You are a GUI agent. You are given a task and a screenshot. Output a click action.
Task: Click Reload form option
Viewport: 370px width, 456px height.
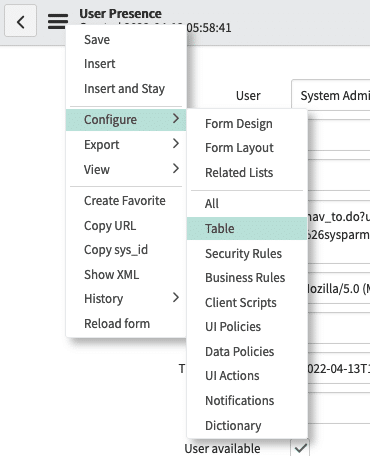126,324
